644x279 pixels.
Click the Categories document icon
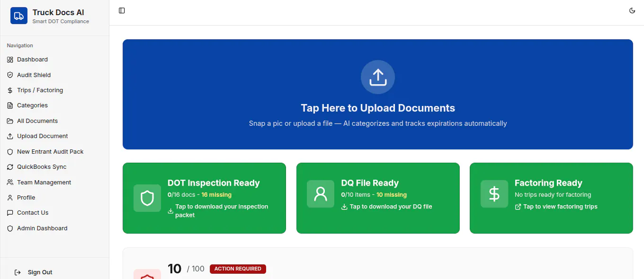pyautogui.click(x=10, y=105)
